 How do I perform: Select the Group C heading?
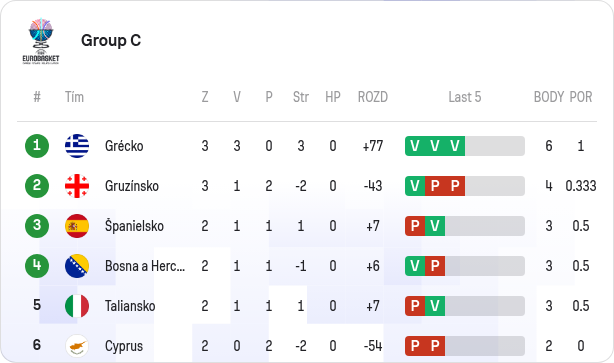pos(111,40)
